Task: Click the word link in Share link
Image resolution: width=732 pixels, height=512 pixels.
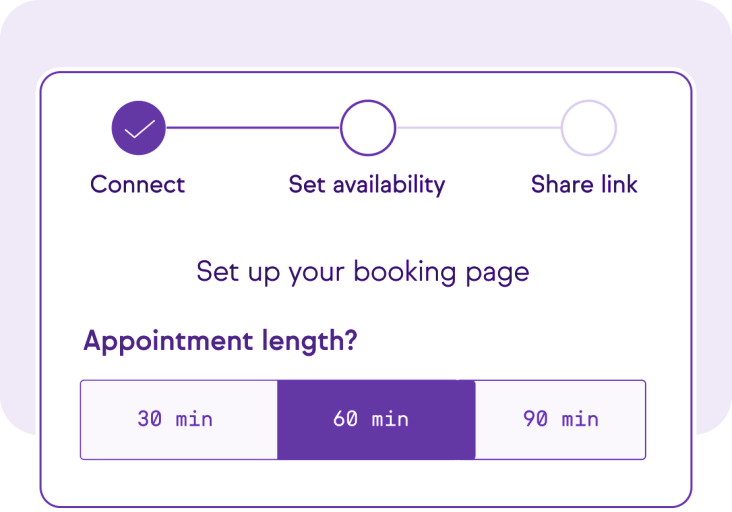Action: coord(619,184)
